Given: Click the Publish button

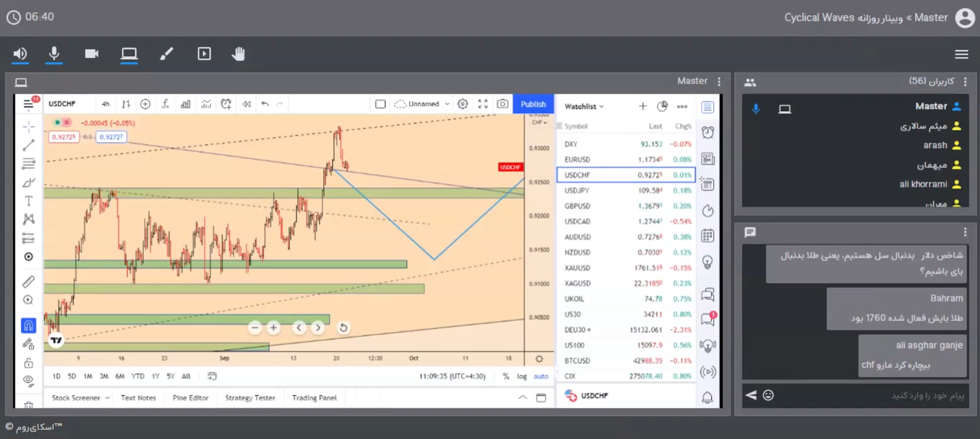Looking at the screenshot, I should tap(533, 104).
